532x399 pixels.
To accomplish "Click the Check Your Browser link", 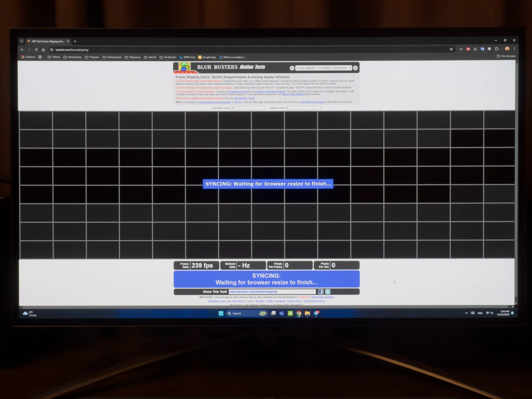I will click(x=322, y=297).
